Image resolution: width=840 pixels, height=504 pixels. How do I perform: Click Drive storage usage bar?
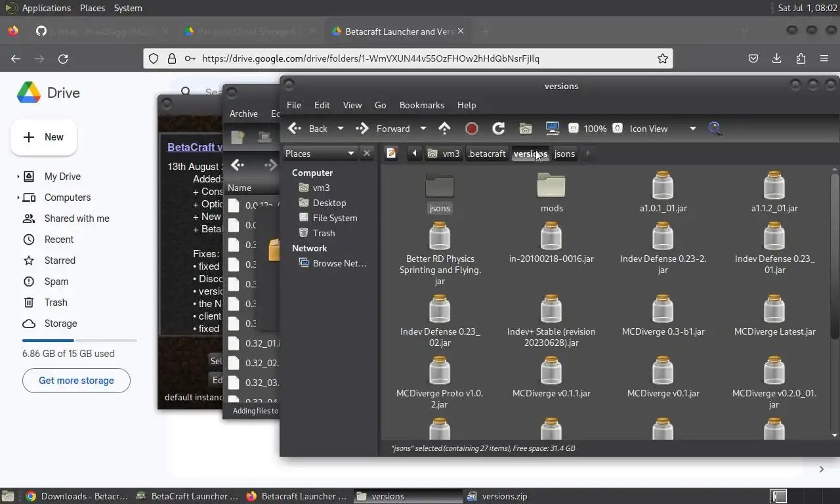[x=79, y=341]
